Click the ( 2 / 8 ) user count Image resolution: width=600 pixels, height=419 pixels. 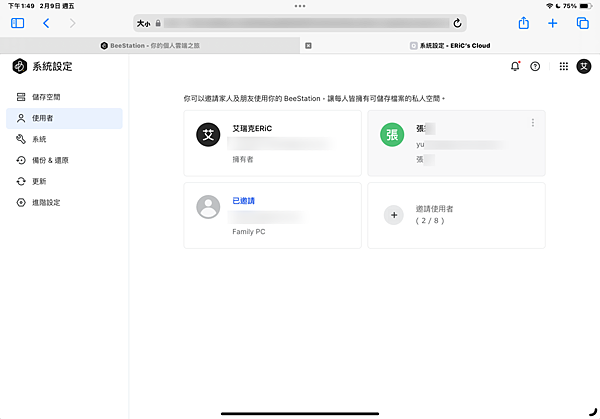click(430, 221)
